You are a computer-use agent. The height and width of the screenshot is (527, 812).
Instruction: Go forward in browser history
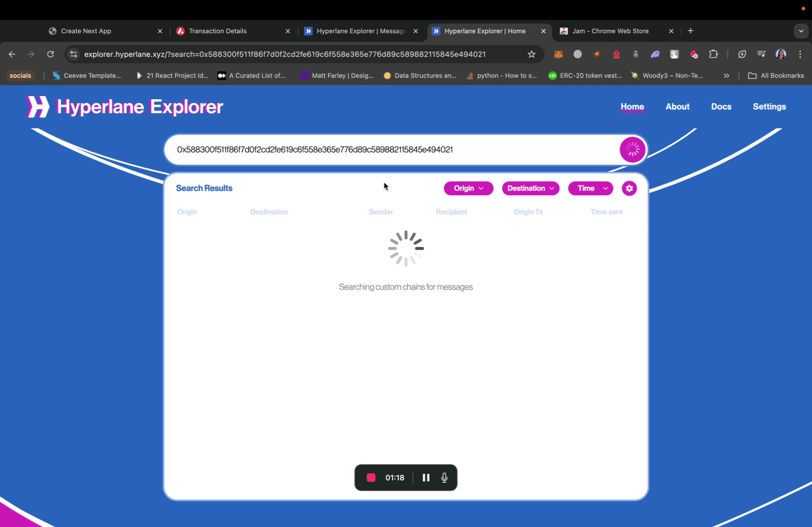(x=31, y=54)
